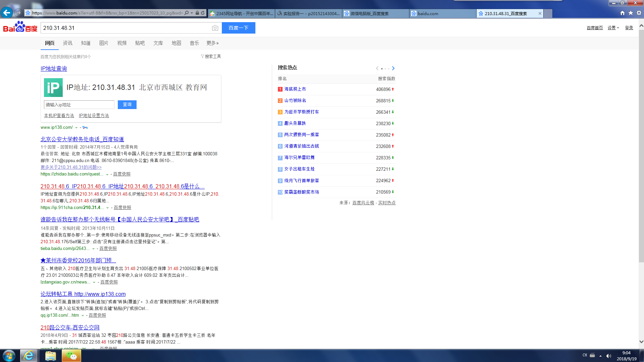Open the 百度快照 link for tieba result
The image size is (644, 362).
pos(108,249)
